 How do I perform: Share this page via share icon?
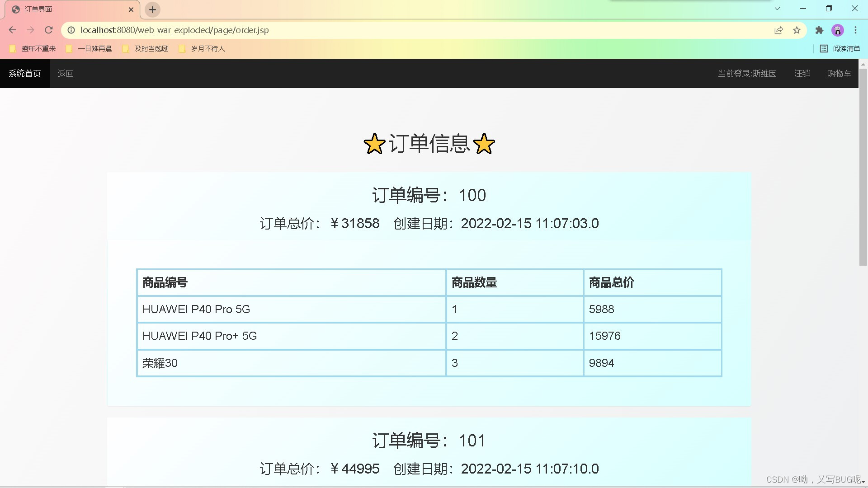point(778,30)
